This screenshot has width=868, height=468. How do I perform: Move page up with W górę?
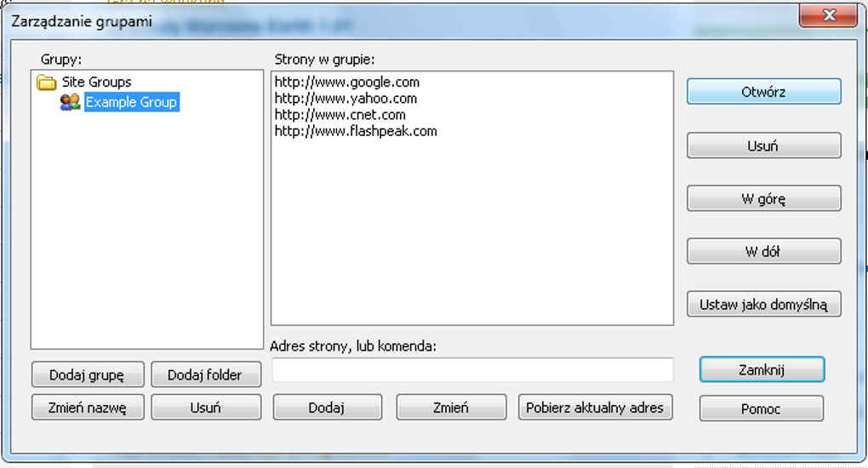[763, 198]
